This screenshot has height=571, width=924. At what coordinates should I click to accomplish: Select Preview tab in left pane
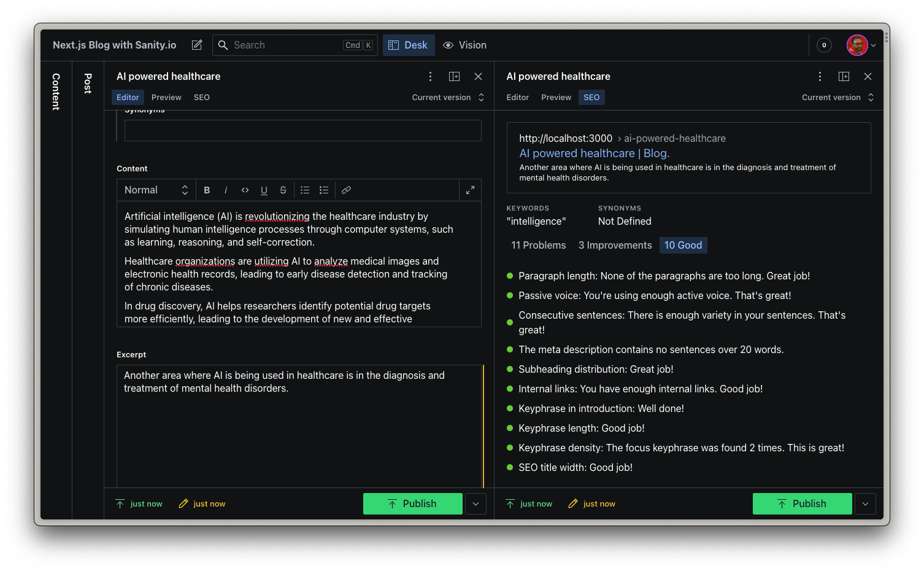(x=166, y=97)
